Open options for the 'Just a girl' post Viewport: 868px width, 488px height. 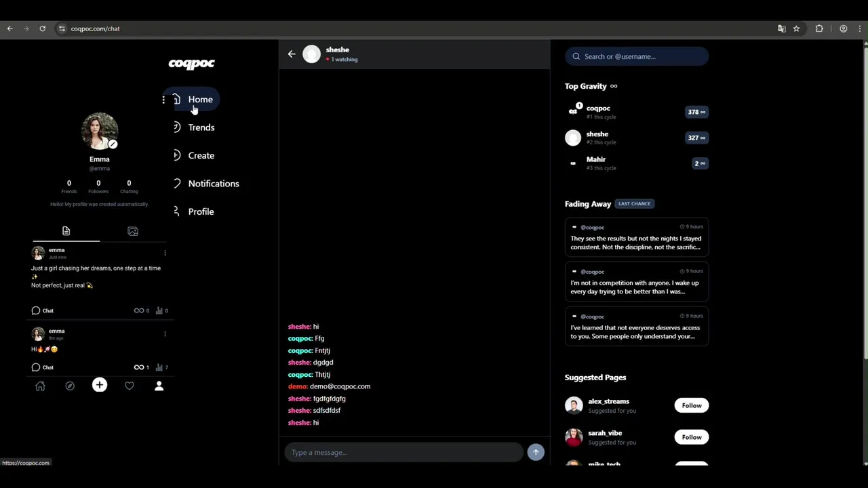tap(165, 253)
